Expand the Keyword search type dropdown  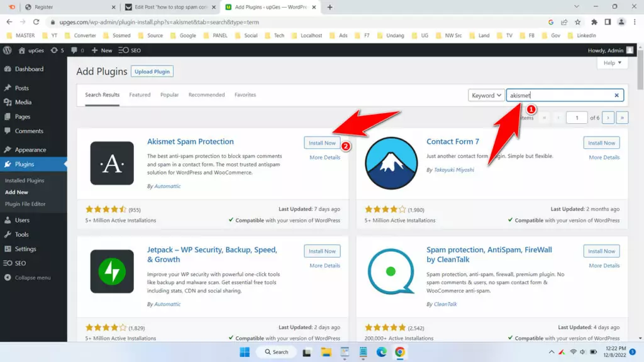486,96
